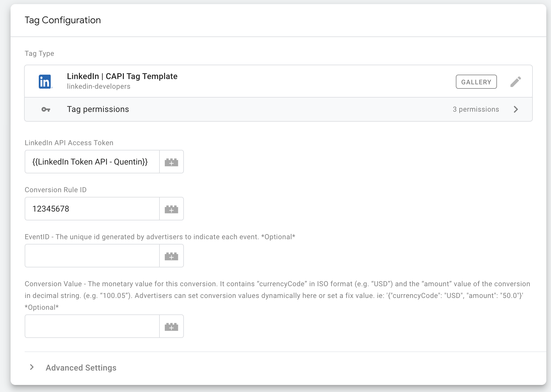Click the '3 permissions' label

click(x=476, y=109)
